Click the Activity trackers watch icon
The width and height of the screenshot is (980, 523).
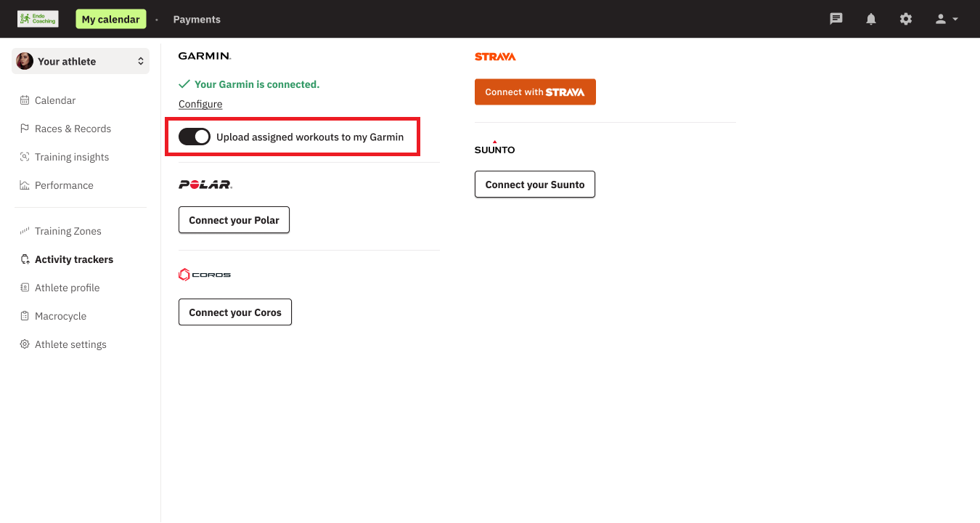[25, 259]
